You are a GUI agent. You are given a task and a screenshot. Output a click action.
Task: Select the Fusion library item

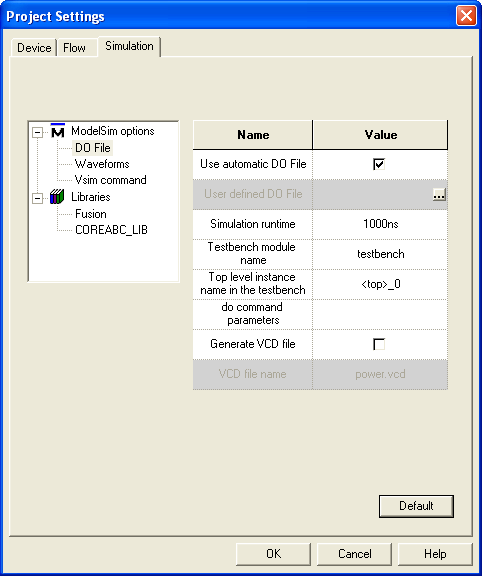coord(91,214)
